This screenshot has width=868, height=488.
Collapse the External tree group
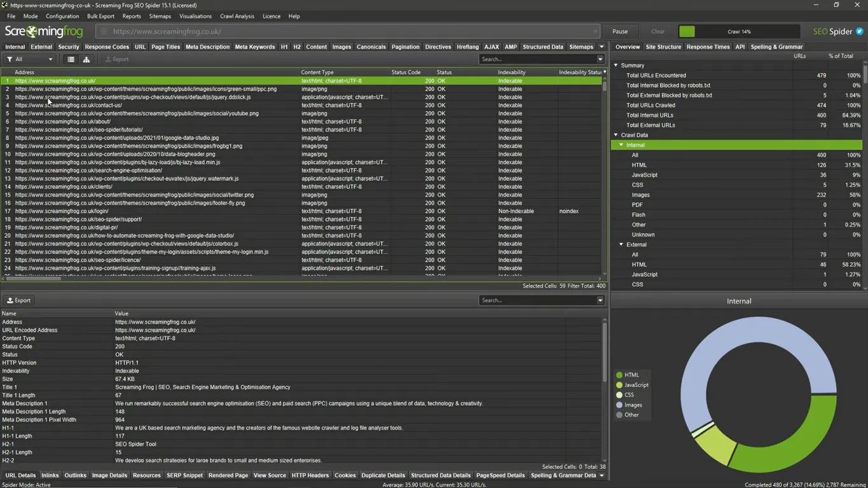pos(621,244)
